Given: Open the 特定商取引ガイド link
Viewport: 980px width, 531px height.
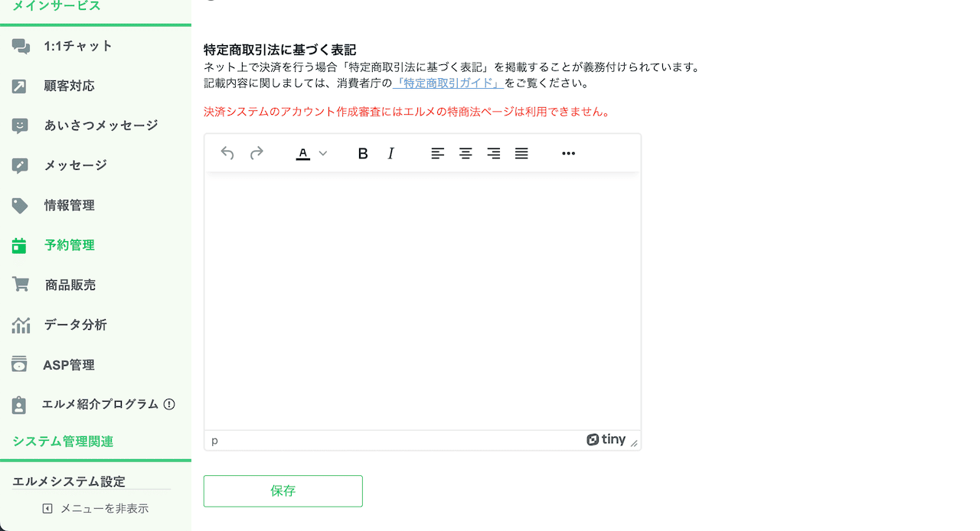Looking at the screenshot, I should 448,83.
